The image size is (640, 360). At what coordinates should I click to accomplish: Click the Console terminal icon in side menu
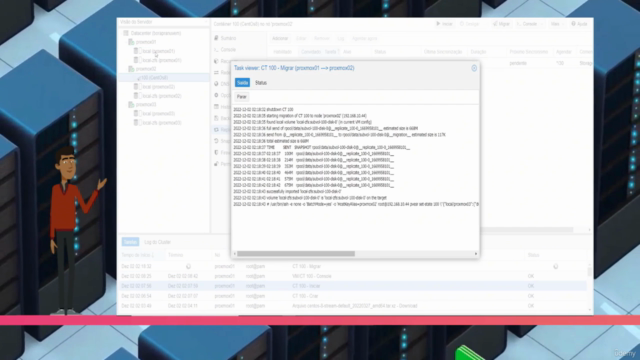click(216, 50)
